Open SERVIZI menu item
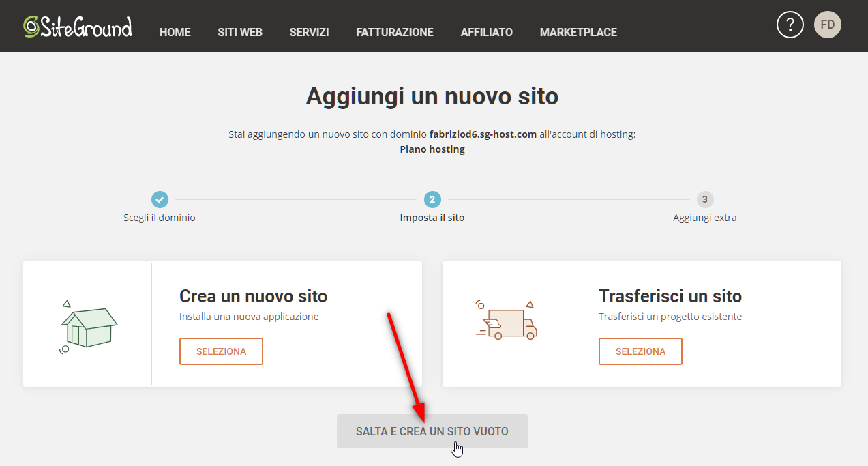This screenshot has height=466, width=868. [309, 32]
